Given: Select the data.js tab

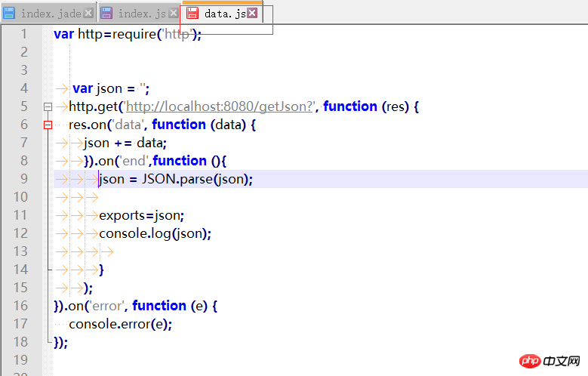Looking at the screenshot, I should pyautogui.click(x=223, y=13).
